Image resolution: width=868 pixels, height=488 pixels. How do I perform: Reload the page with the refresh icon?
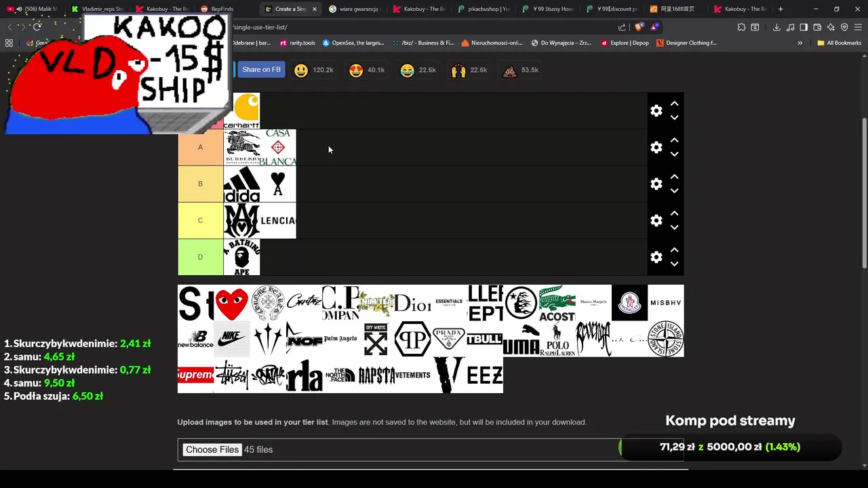click(37, 26)
